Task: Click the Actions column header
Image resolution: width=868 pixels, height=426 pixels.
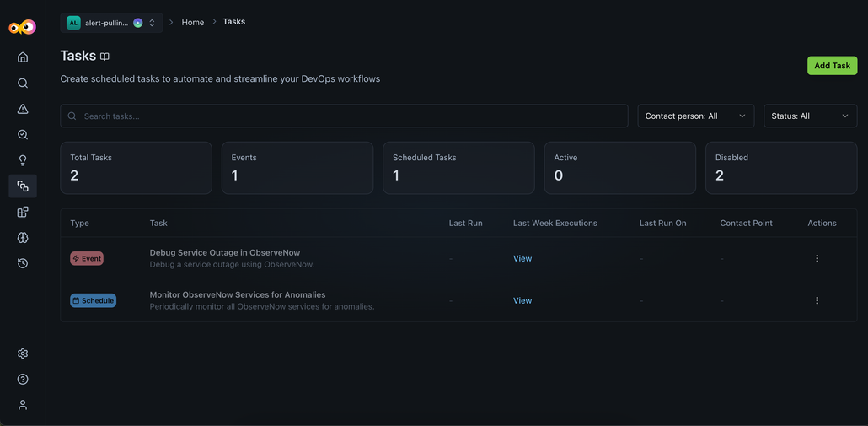Action: click(x=822, y=223)
